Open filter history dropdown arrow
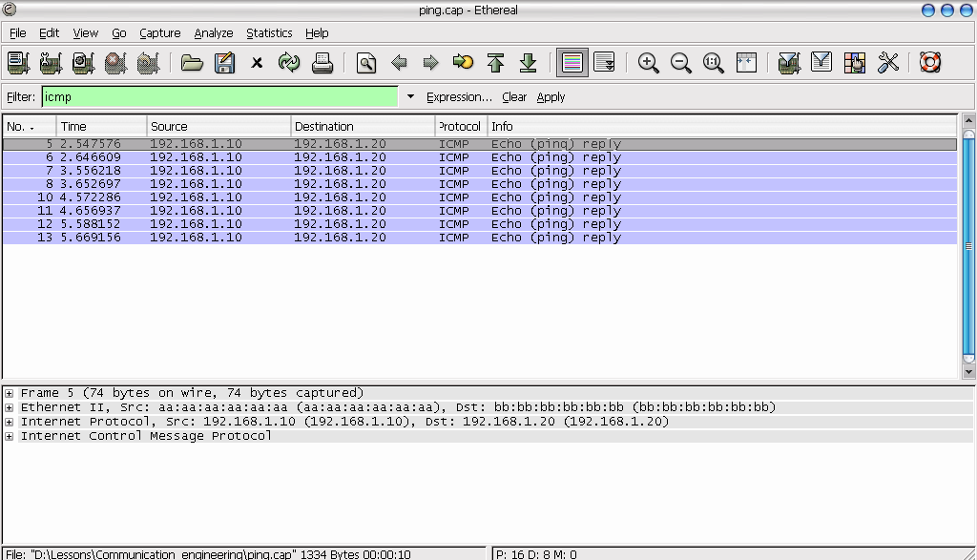 coord(410,96)
